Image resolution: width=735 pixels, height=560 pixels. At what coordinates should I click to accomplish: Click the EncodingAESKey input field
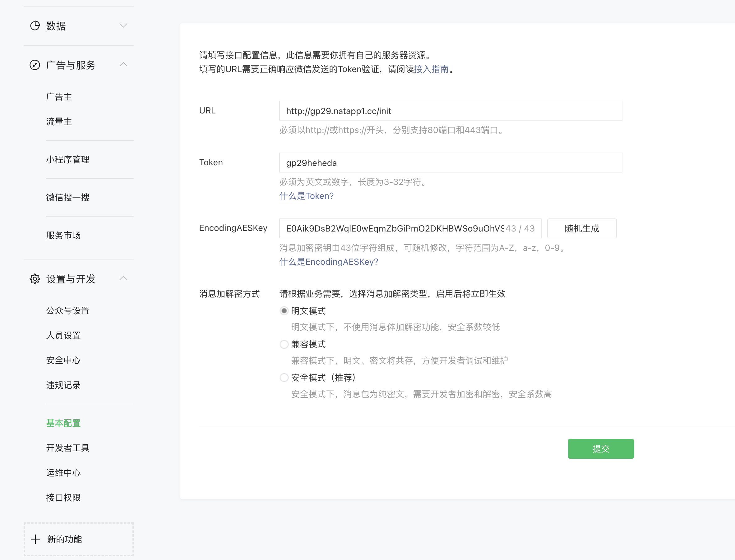pos(410,228)
